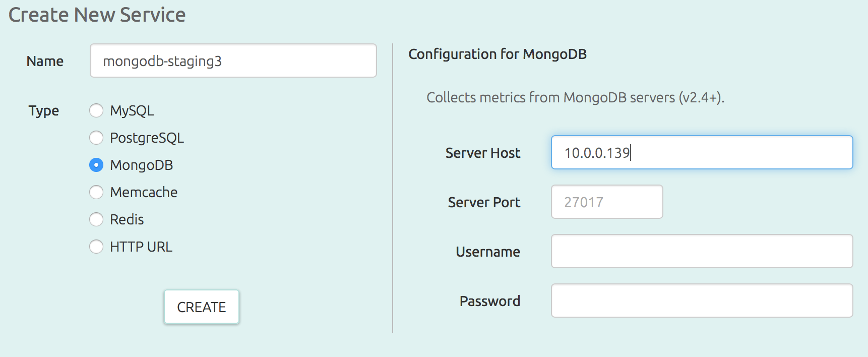
Task: Click into the Server Host field
Action: 702,152
